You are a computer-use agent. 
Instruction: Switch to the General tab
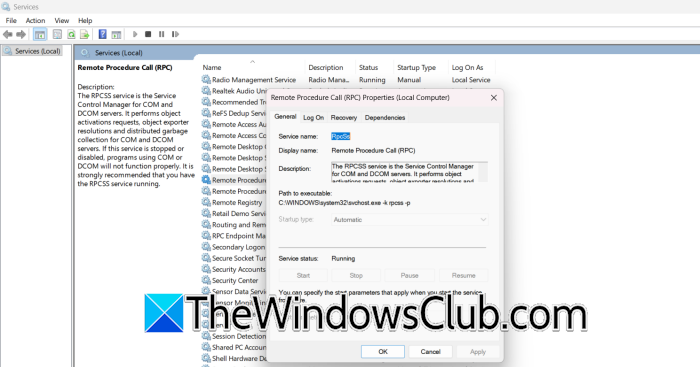(x=285, y=117)
